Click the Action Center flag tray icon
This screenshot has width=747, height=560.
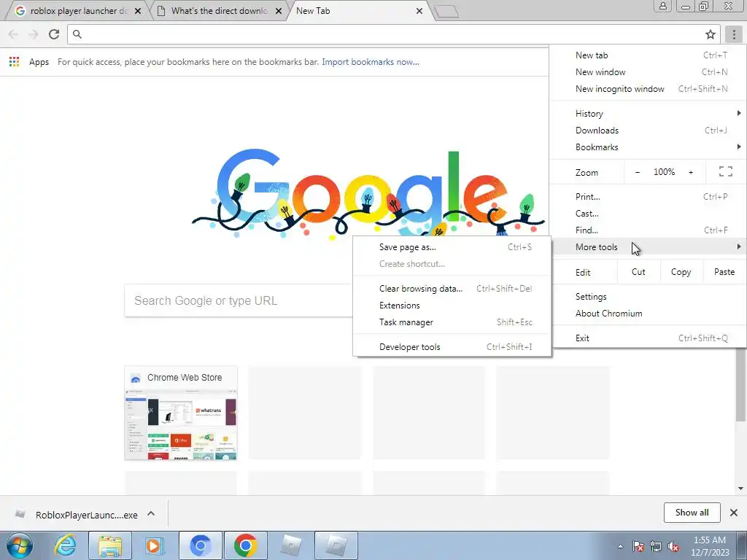[x=638, y=546]
